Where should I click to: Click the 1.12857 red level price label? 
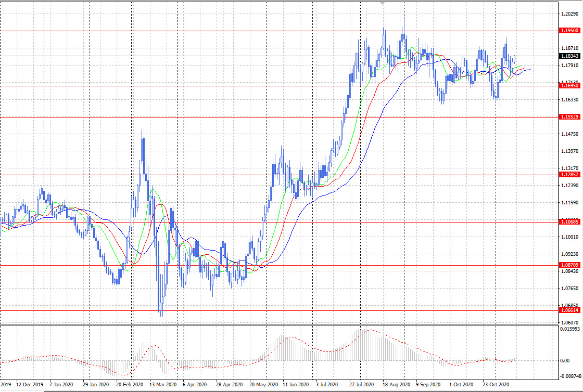pyautogui.click(x=569, y=175)
